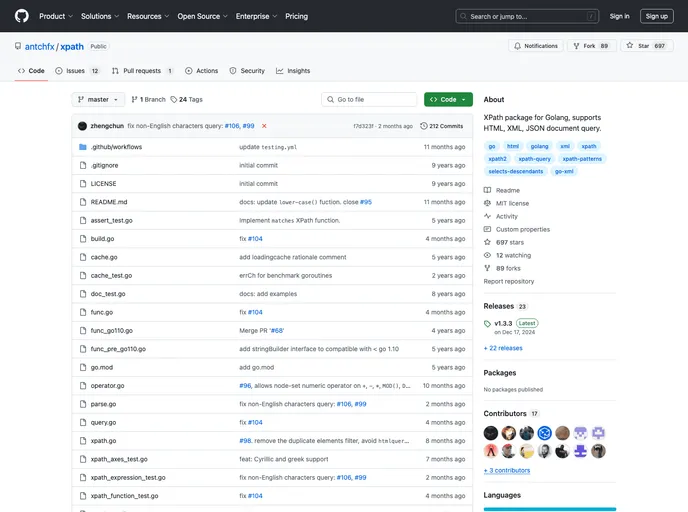Click Report repository link
Viewport: 688px width, 512px height.
[509, 281]
